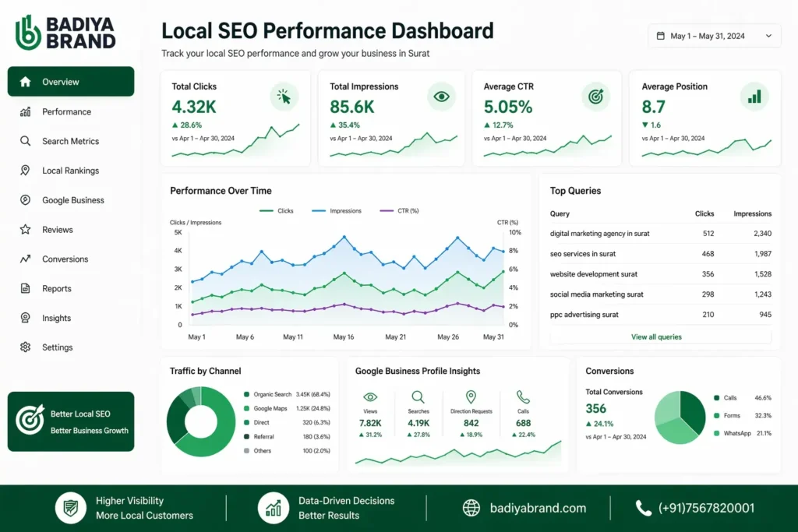
Task: Click the eye icon in Total Impressions card
Action: point(442,97)
